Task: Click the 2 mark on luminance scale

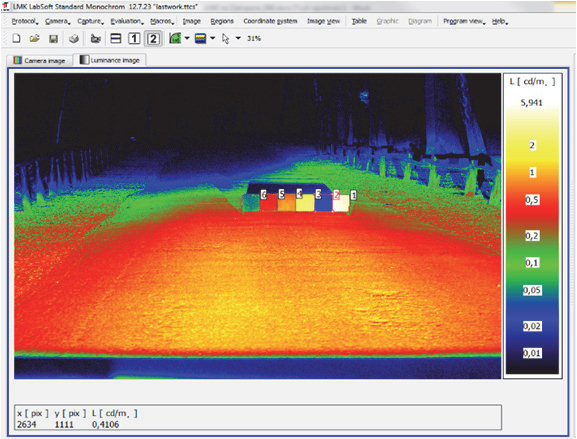Action: pyautogui.click(x=532, y=145)
